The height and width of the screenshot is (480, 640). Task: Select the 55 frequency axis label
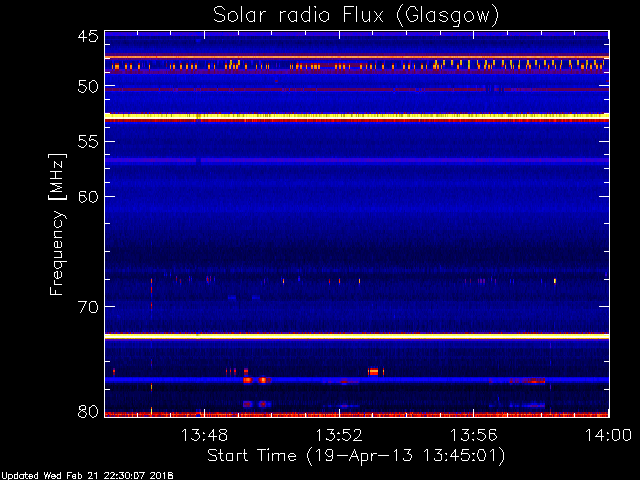click(x=88, y=142)
